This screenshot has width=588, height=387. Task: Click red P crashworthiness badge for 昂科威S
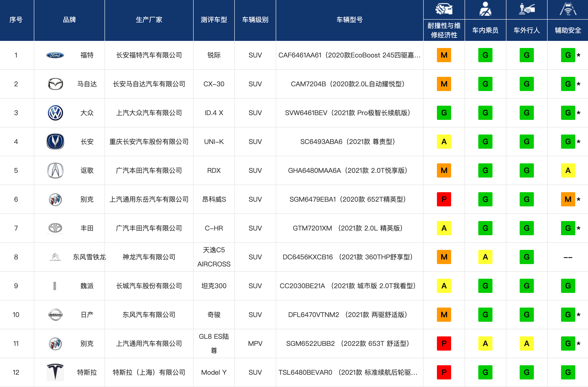click(x=444, y=199)
